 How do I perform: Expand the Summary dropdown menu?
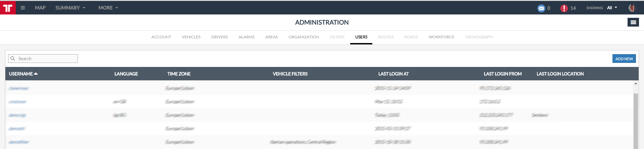[x=70, y=8]
